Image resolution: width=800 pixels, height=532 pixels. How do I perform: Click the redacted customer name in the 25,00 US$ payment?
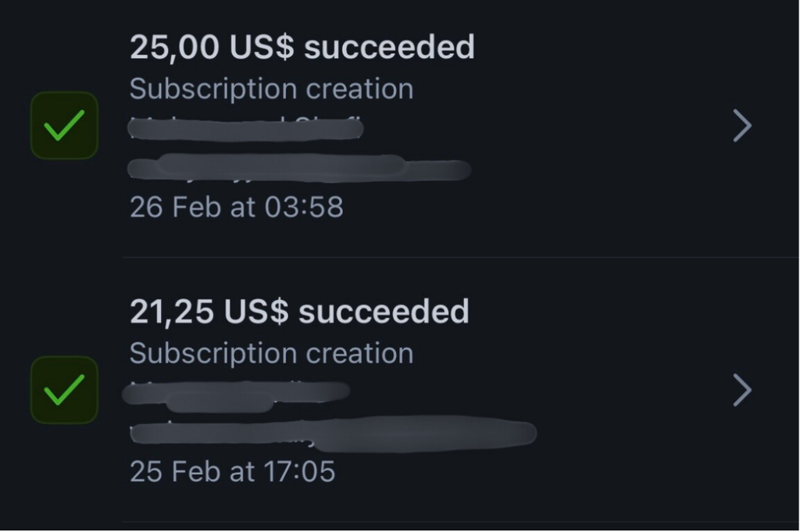coord(246,127)
